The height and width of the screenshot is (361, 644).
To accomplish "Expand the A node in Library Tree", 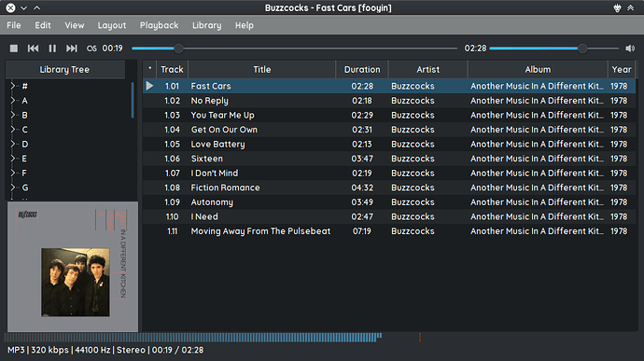I will [x=13, y=100].
